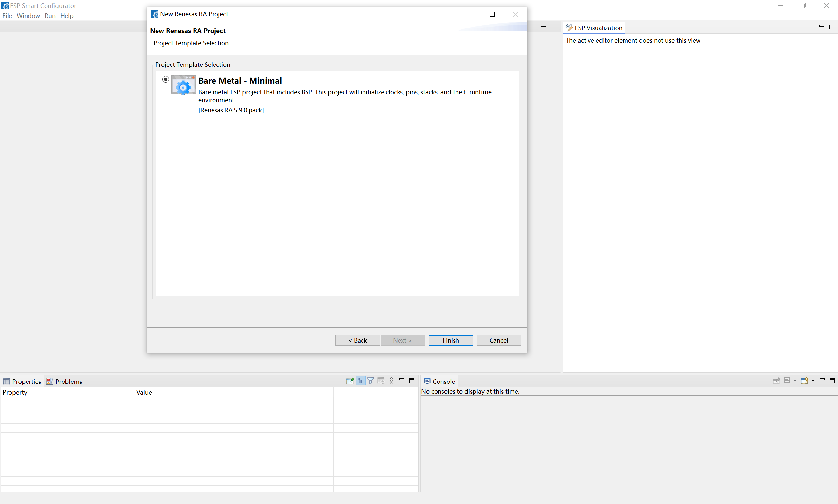Image resolution: width=838 pixels, height=504 pixels.
Task: Open the Display Selected Console dropdown arrow
Action: coord(795,381)
